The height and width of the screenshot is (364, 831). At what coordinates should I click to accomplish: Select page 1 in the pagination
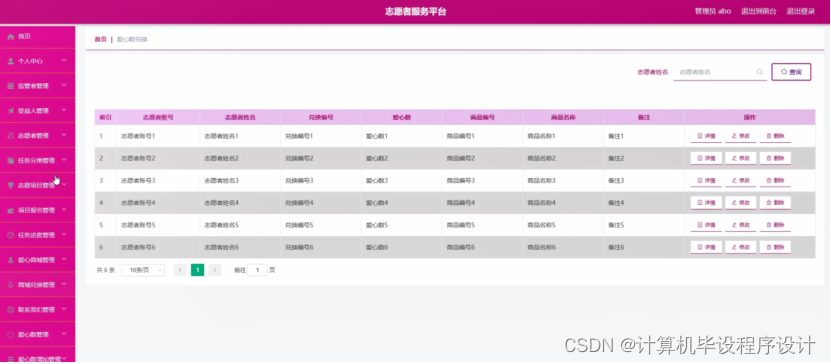197,270
